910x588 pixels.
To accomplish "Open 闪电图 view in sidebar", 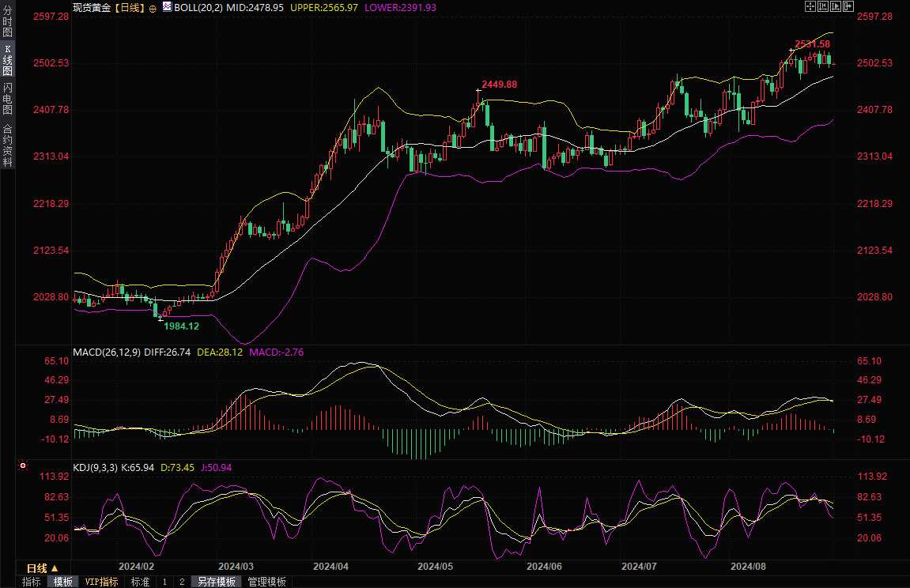I will 7,98.
